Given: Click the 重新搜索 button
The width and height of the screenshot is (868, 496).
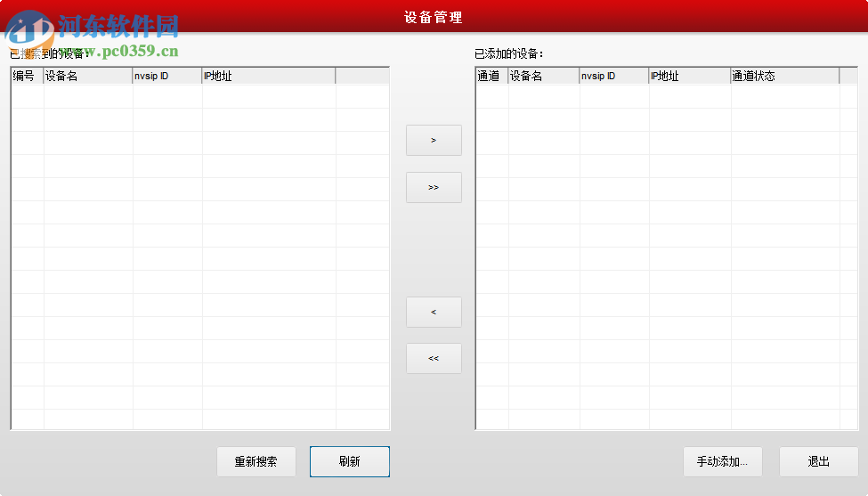Looking at the screenshot, I should click(x=256, y=461).
